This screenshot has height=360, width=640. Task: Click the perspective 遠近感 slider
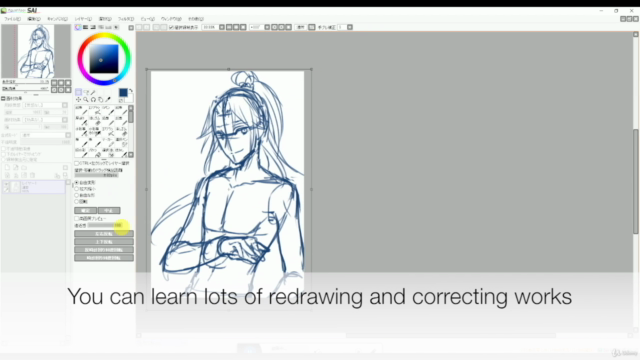105,225
